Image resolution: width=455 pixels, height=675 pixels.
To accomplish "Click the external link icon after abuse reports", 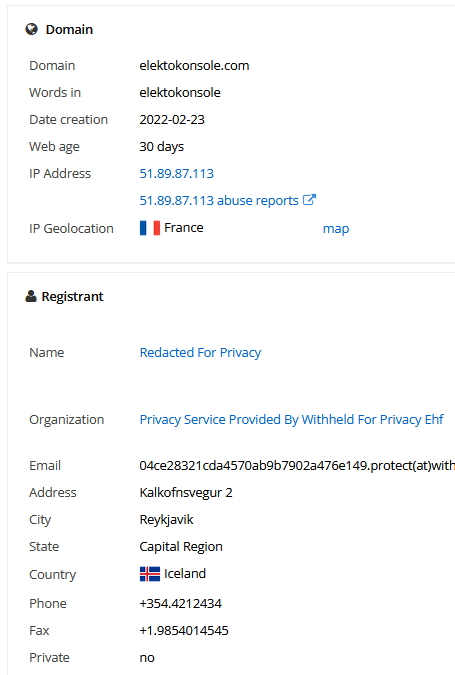I will pos(309,200).
